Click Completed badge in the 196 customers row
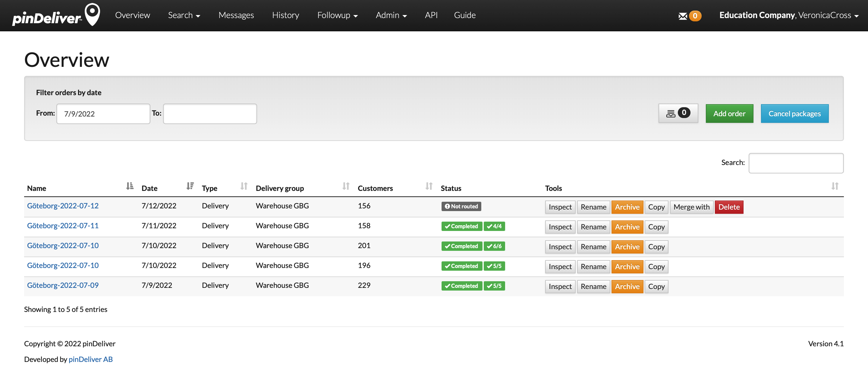This screenshot has height=380, width=868. click(x=462, y=266)
